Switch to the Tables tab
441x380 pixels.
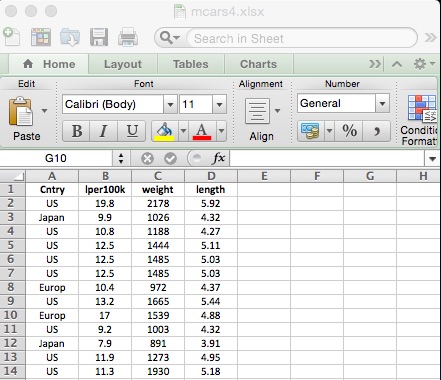[x=191, y=64]
